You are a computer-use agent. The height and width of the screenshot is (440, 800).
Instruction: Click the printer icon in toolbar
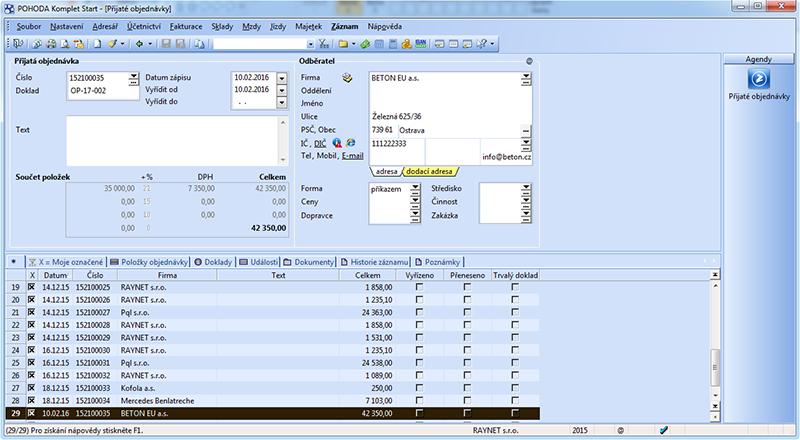tap(51, 44)
